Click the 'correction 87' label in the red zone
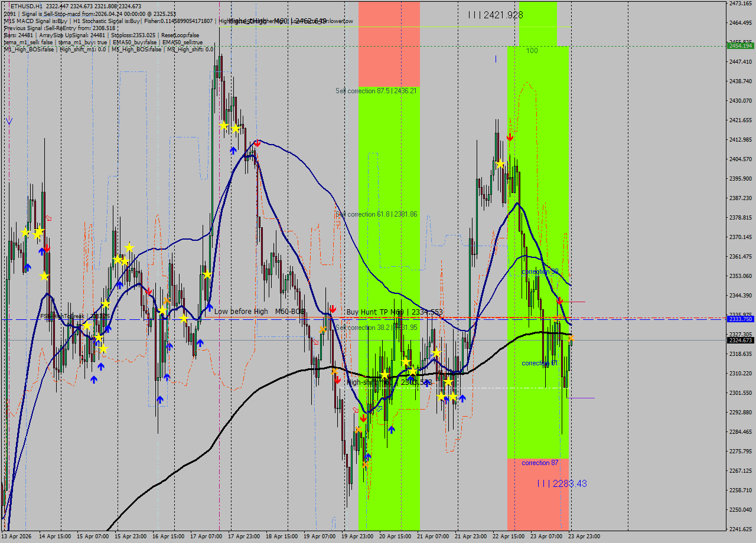This screenshot has width=756, height=543. [x=539, y=463]
